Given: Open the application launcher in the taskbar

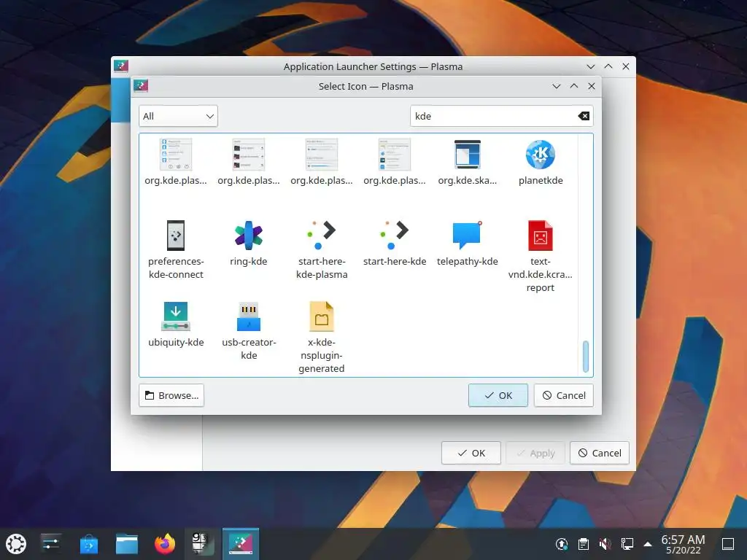Looking at the screenshot, I should (x=16, y=544).
